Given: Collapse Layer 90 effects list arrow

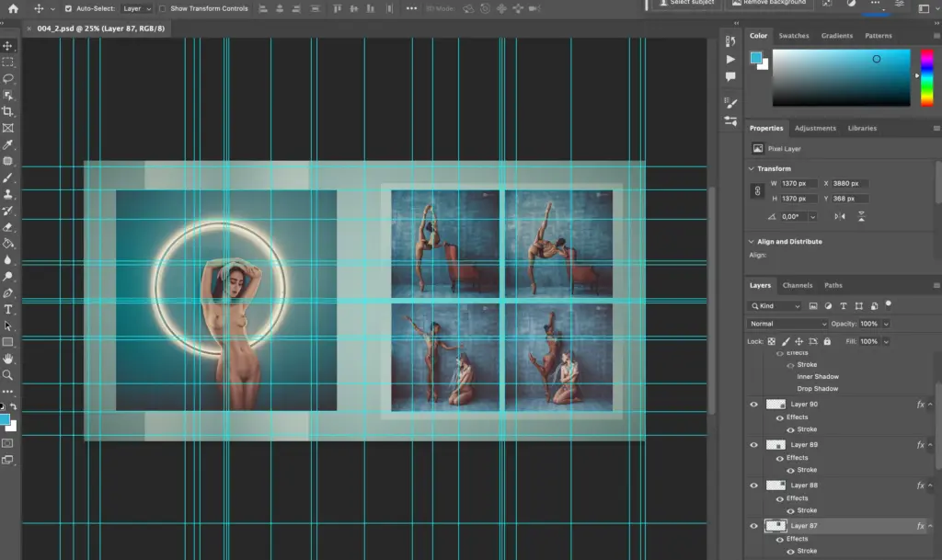Looking at the screenshot, I should click(930, 405).
